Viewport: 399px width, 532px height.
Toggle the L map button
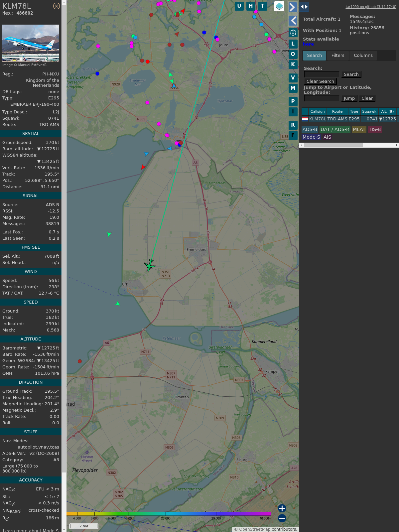(x=293, y=44)
